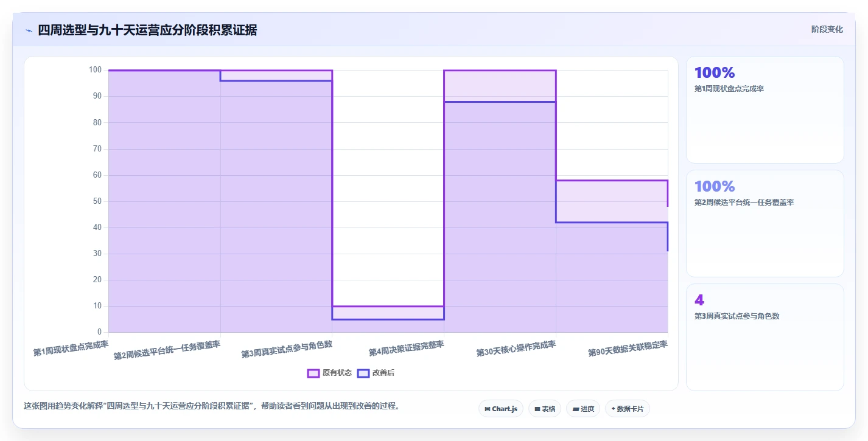Click the value 4 in the third card
The width and height of the screenshot is (868, 441).
tap(699, 300)
